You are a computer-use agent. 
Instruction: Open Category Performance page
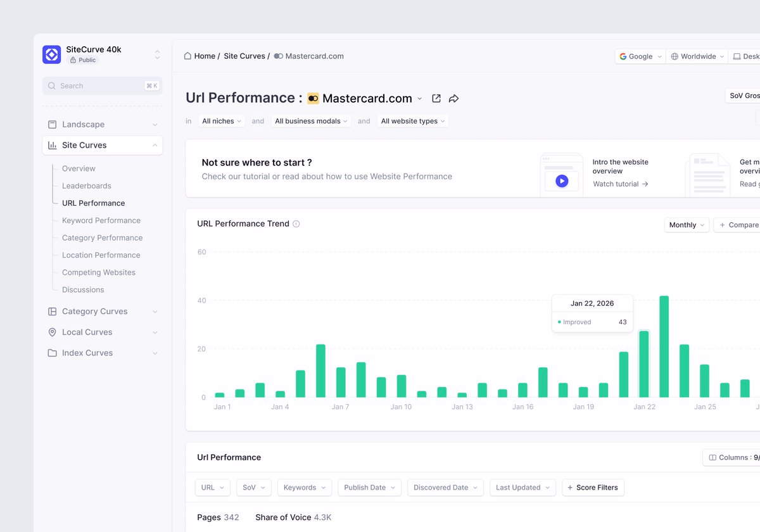point(103,237)
